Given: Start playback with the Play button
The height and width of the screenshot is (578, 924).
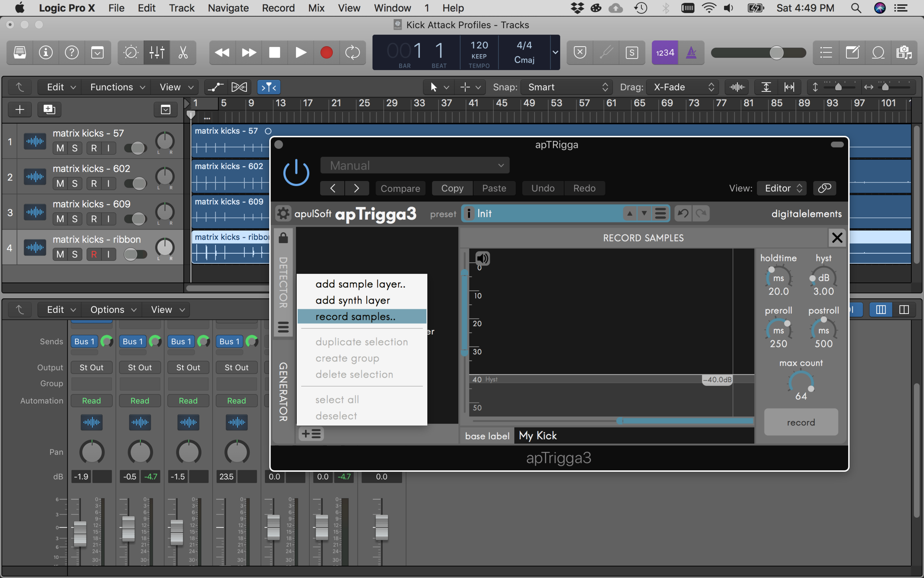Looking at the screenshot, I should (300, 53).
